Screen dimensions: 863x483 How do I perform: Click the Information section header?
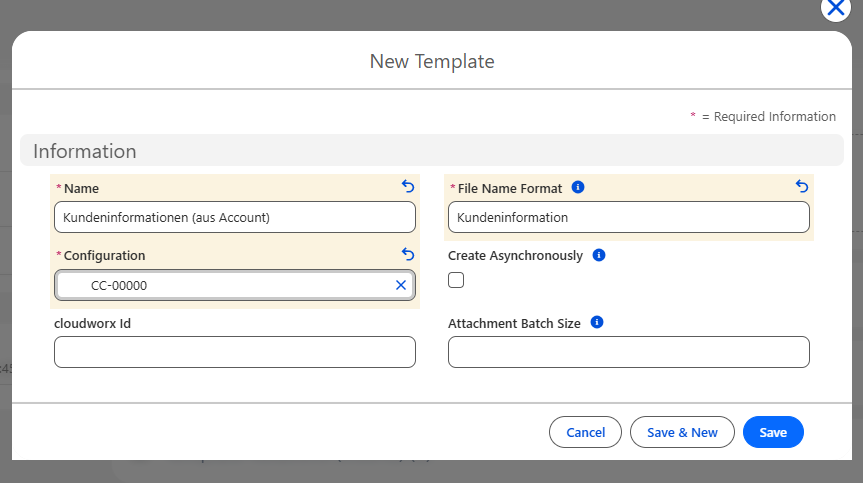[x=85, y=151]
